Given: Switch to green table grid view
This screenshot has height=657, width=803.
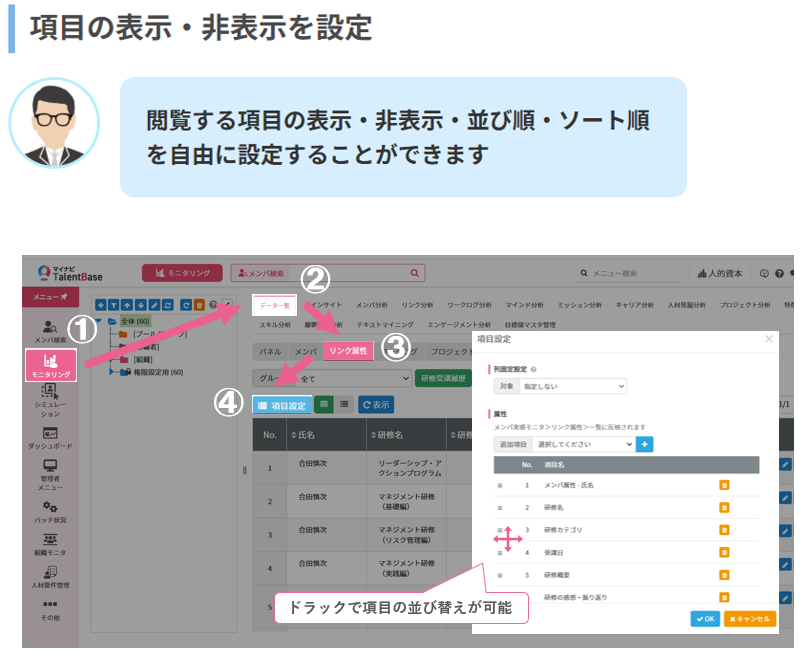Looking at the screenshot, I should coord(324,405).
